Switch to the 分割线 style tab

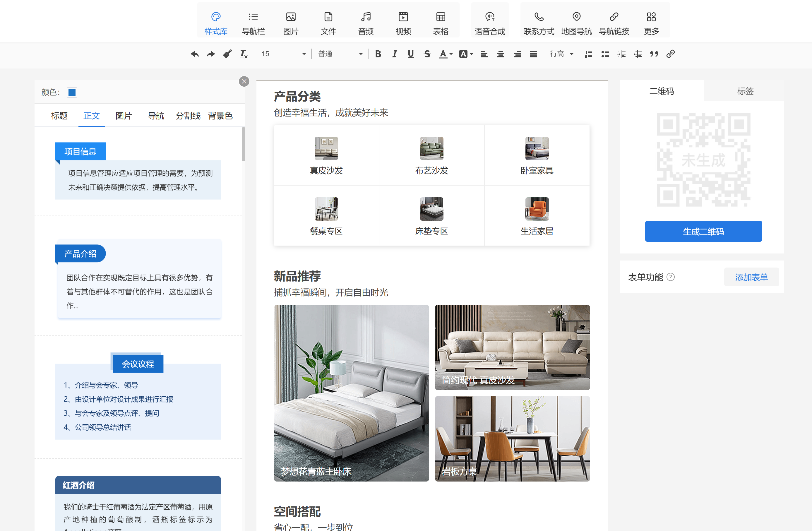188,116
